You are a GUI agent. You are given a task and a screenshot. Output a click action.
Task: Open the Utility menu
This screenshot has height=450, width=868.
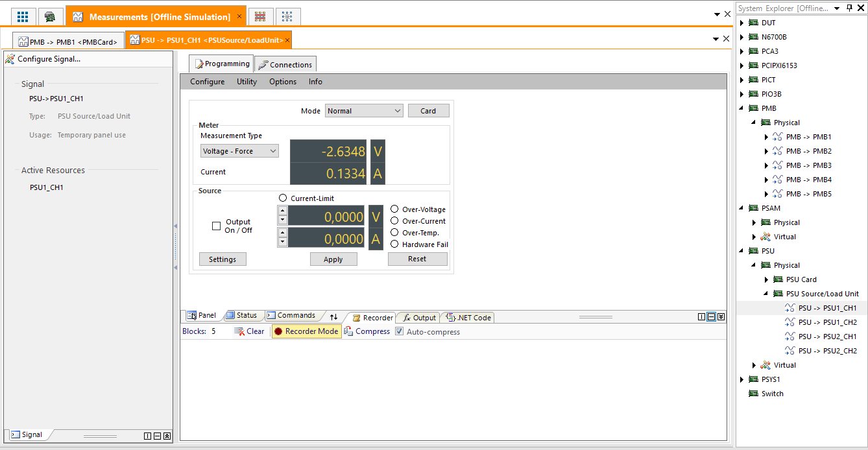[x=247, y=82]
